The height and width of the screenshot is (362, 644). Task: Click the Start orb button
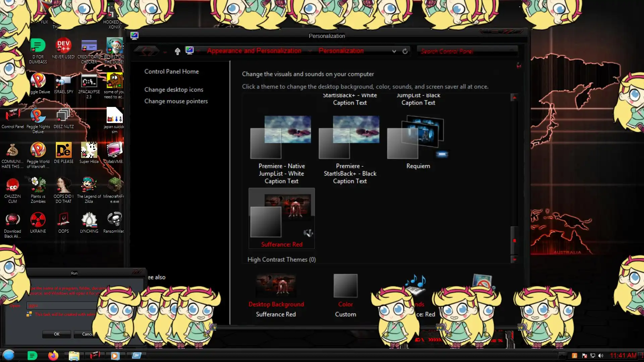click(9, 355)
